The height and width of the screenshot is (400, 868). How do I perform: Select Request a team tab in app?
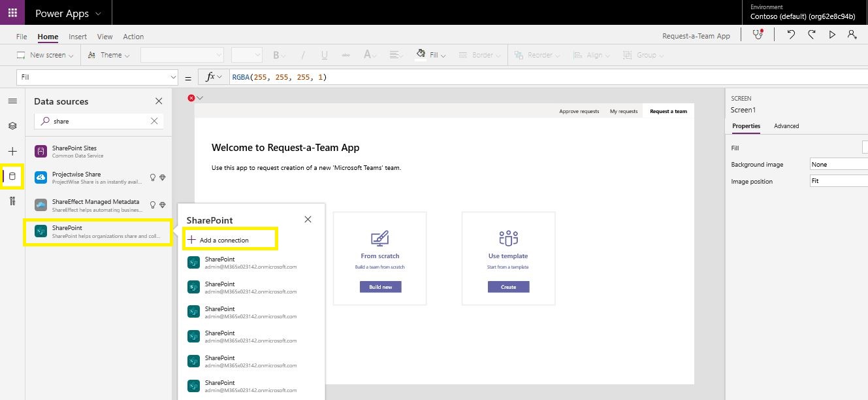[x=668, y=111]
